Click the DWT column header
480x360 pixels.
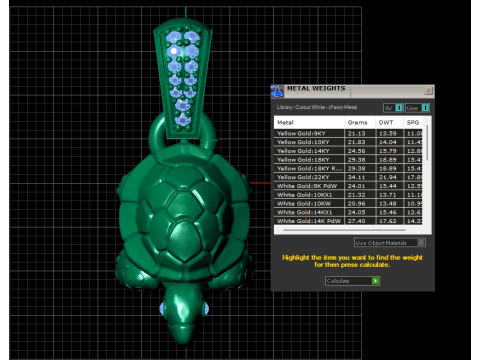[389, 122]
